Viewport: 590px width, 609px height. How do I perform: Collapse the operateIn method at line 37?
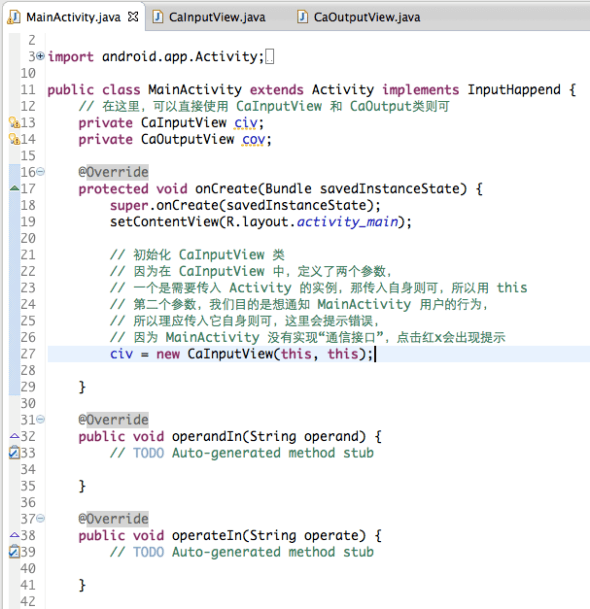pyautogui.click(x=41, y=518)
